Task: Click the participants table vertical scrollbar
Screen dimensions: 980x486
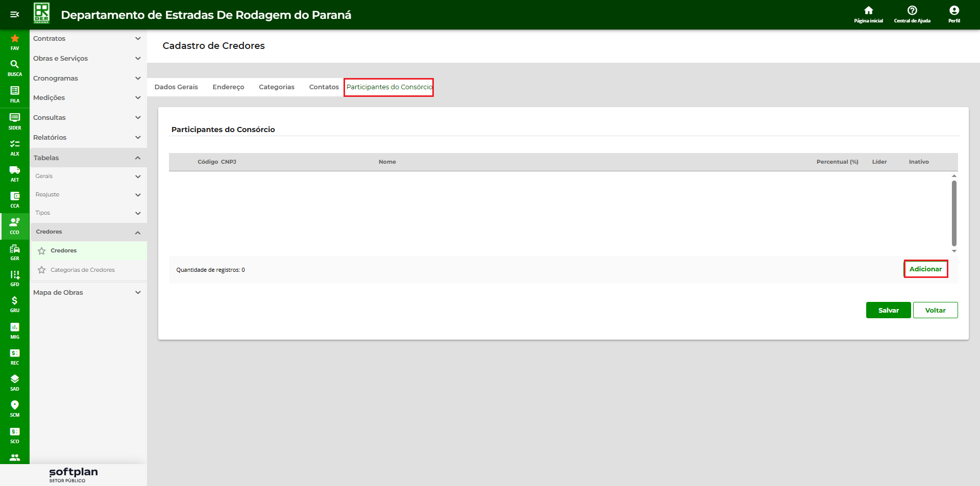Action: [x=954, y=213]
